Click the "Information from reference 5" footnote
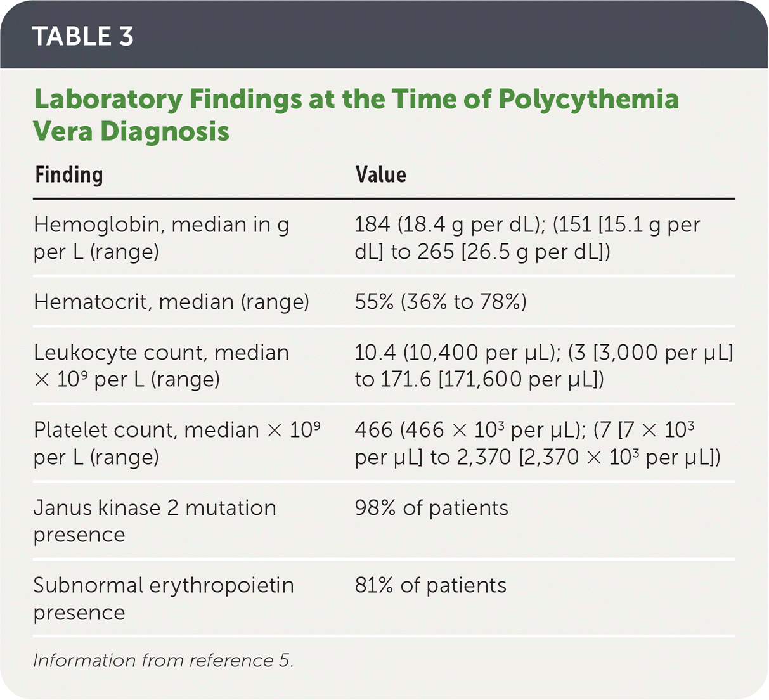769x700 pixels. [164, 661]
